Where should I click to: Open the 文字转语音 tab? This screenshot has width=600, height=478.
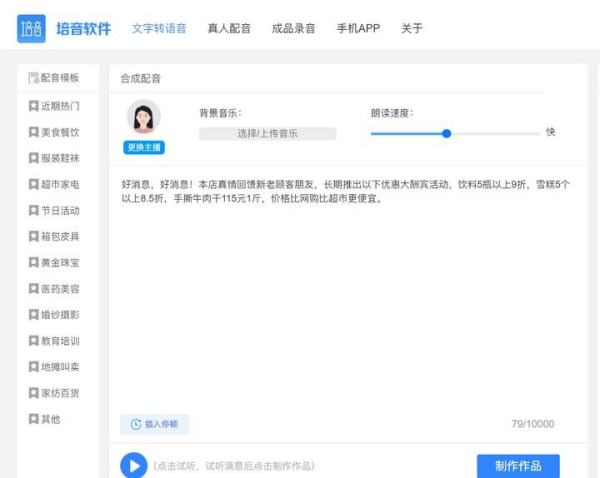point(159,28)
